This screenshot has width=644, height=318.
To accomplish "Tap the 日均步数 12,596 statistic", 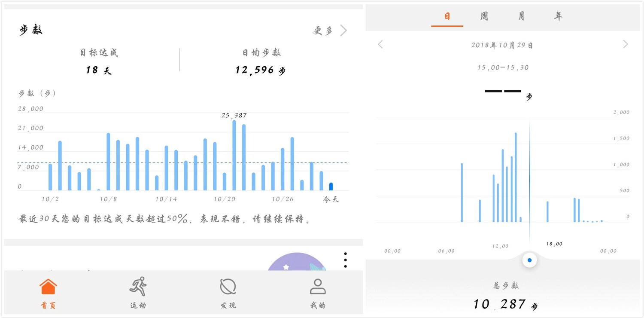I will 261,61.
